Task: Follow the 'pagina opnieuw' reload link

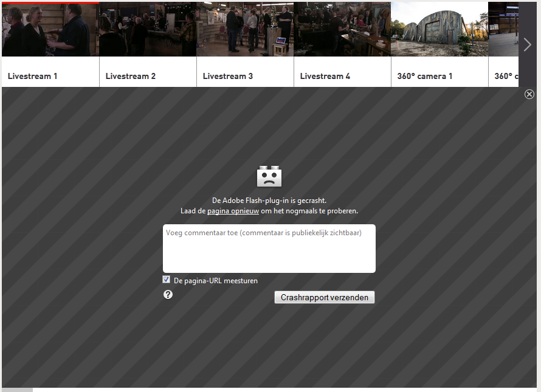Action: 233,211
